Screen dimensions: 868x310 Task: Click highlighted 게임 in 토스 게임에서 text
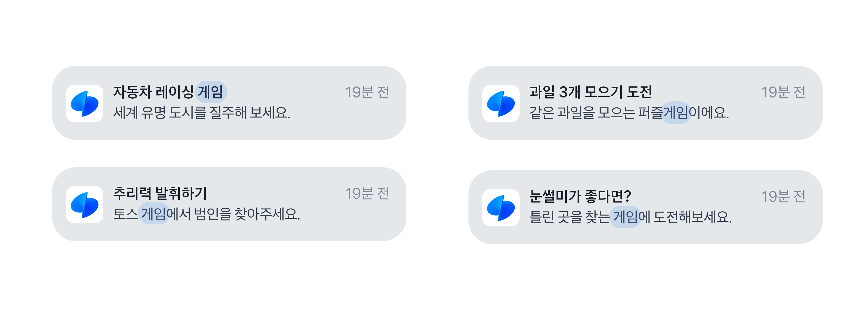154,214
